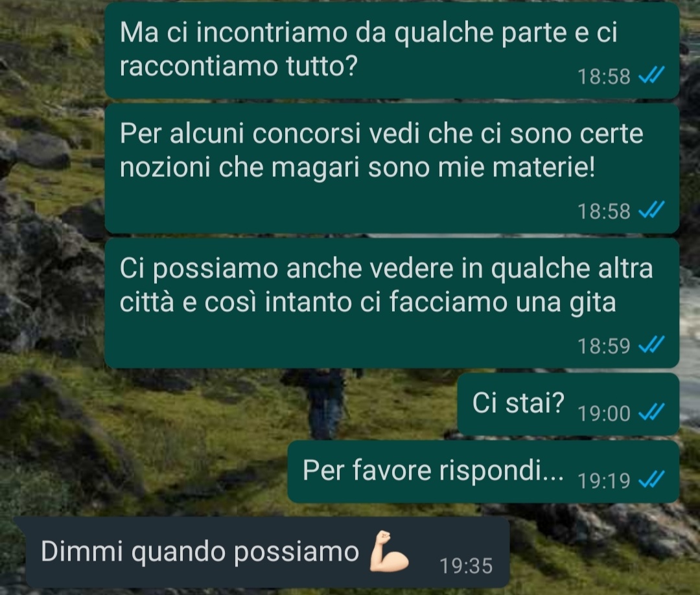700x595 pixels.
Task: Select the 'Ci stai?' message bubble
Action: pyautogui.click(x=568, y=404)
